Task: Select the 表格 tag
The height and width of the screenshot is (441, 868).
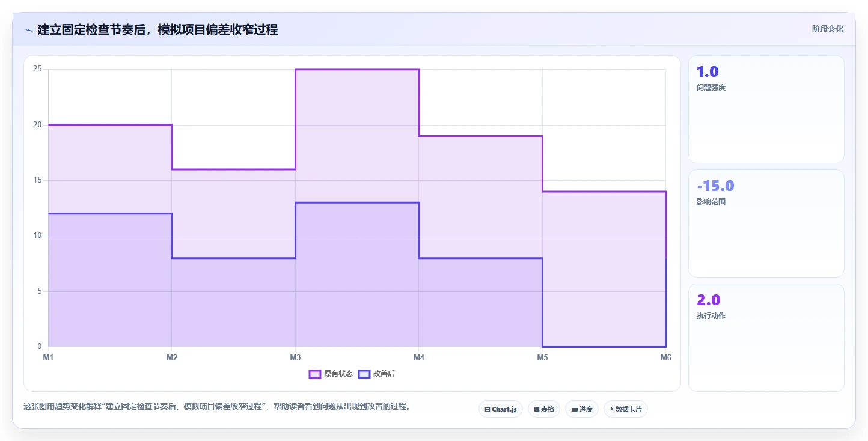Action: (544, 409)
